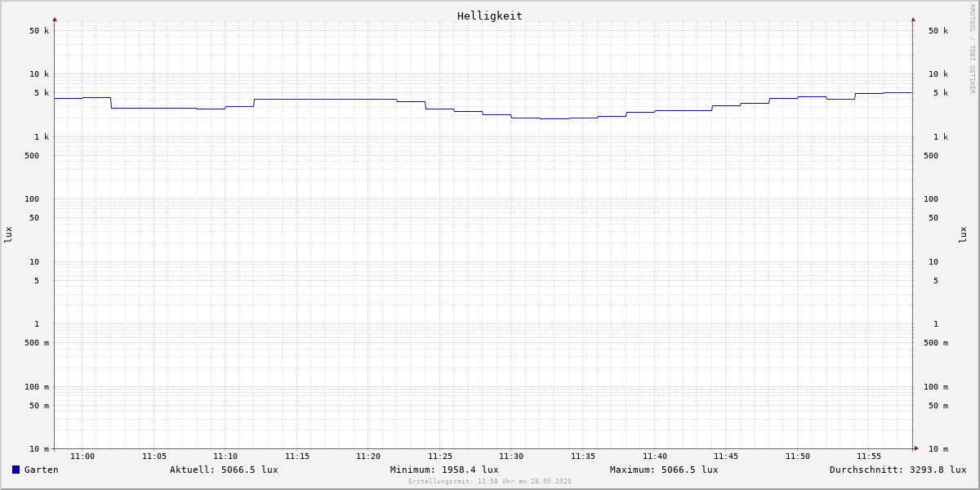Click the red arrow ending the time axis

tap(916, 448)
